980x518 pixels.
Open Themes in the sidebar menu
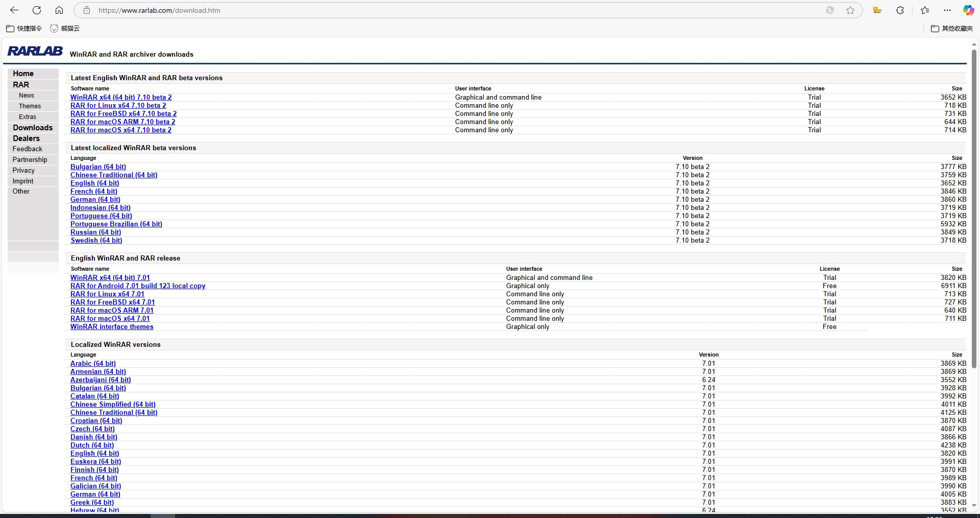(x=30, y=106)
